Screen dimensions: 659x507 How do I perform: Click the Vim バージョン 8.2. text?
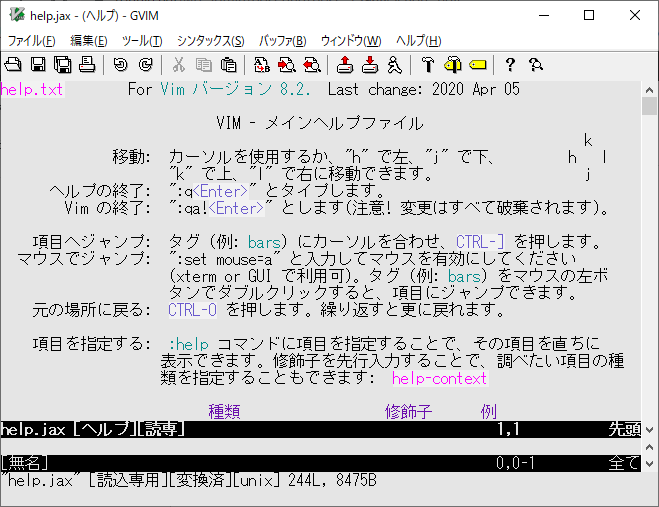pyautogui.click(x=236, y=89)
